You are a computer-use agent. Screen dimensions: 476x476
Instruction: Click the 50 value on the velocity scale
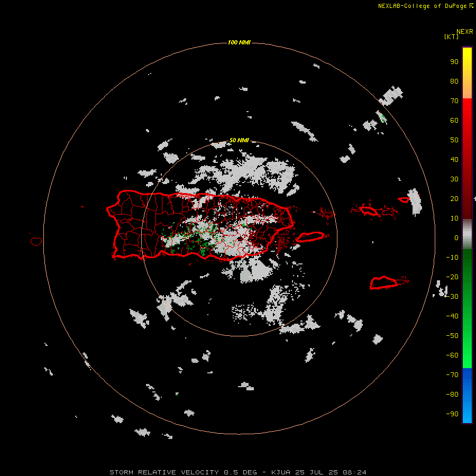[454, 140]
